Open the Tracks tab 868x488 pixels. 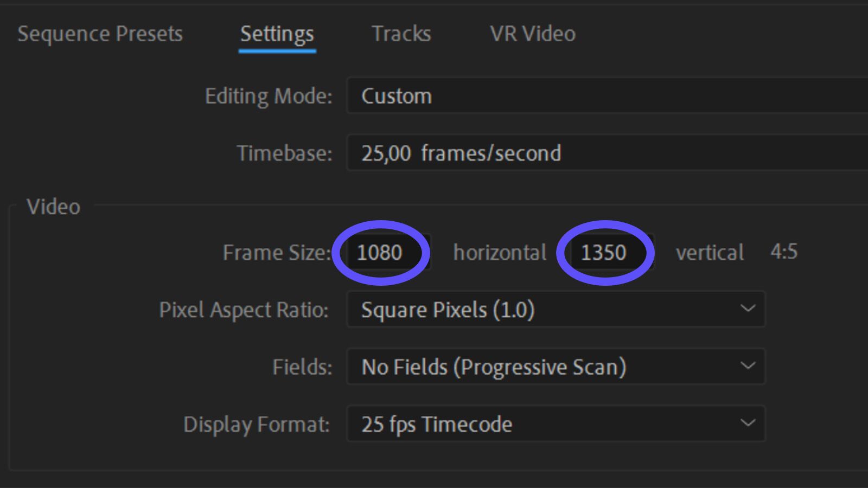(x=401, y=34)
